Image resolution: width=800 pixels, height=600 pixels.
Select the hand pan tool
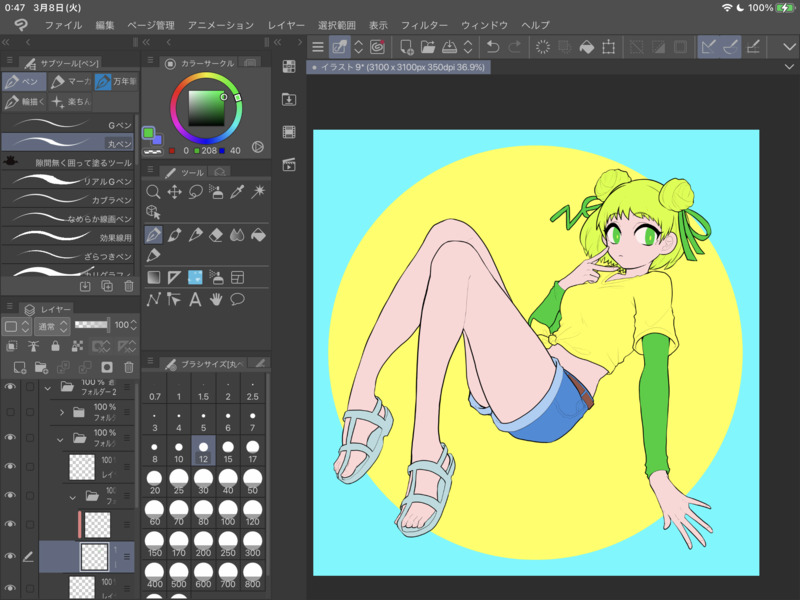[216, 299]
